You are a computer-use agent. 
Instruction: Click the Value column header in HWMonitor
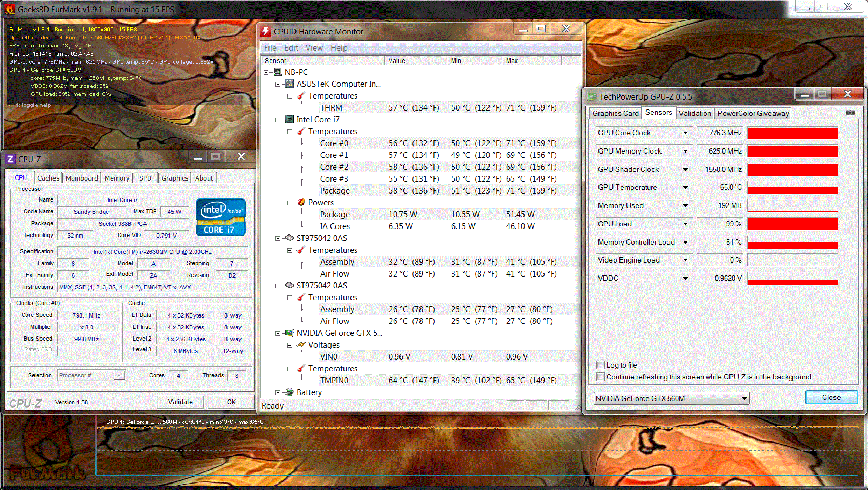(x=416, y=60)
